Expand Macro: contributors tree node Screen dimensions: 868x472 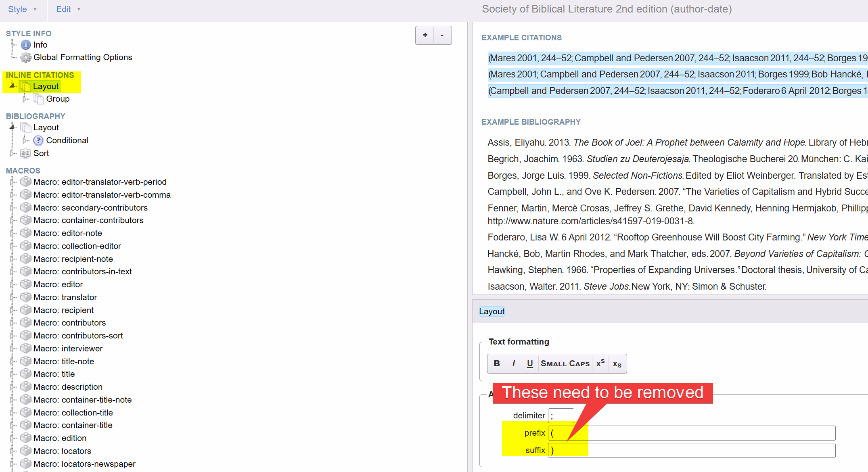pos(12,323)
